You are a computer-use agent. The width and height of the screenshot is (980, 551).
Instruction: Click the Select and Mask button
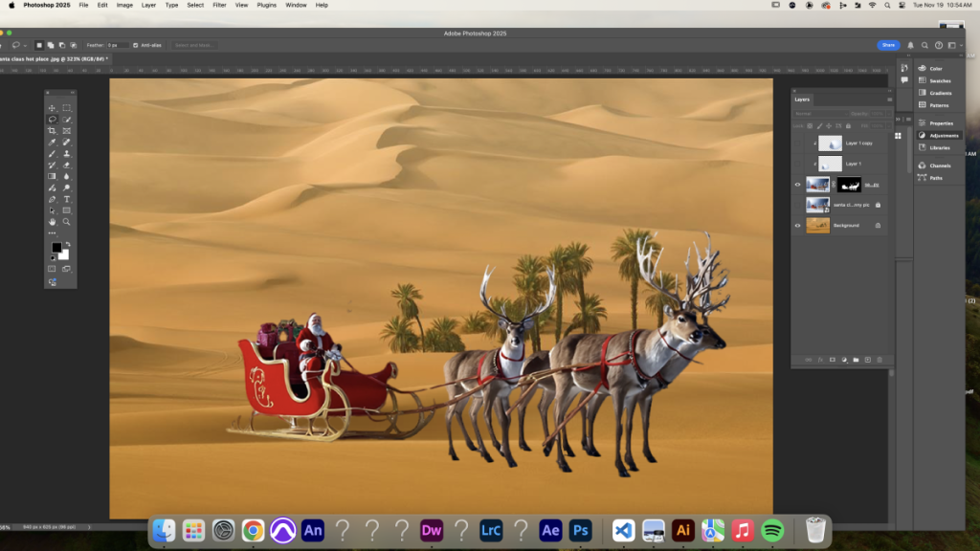point(194,45)
